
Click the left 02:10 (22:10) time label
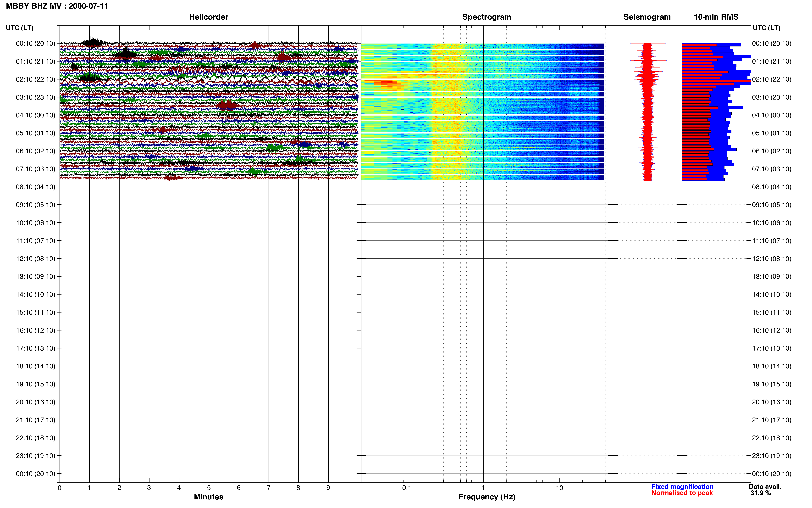coord(36,79)
